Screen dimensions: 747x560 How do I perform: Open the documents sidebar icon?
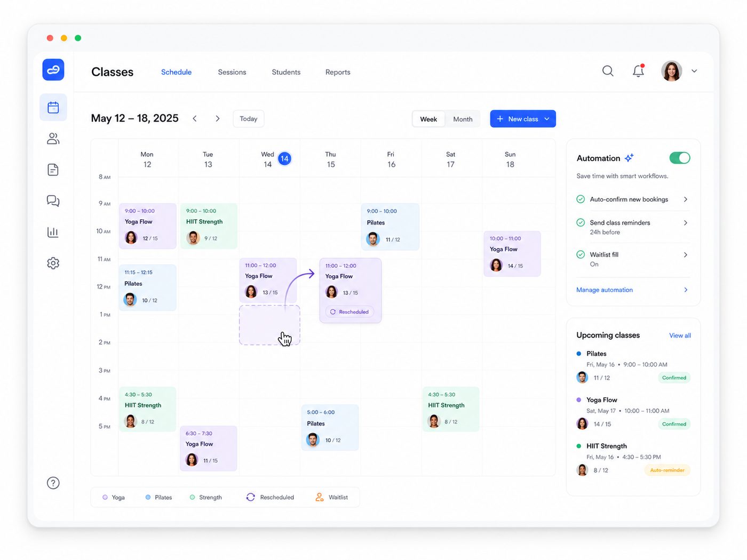coord(53,170)
